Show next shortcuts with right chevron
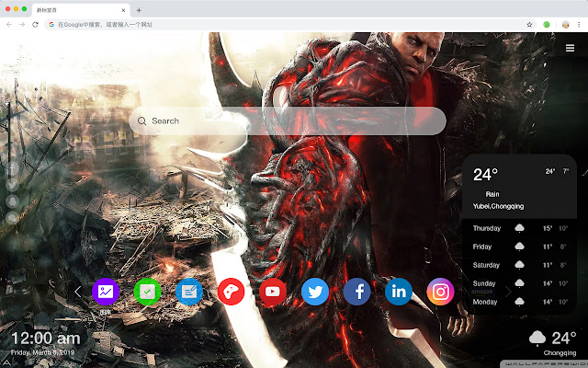The width and height of the screenshot is (588, 368). pyautogui.click(x=508, y=292)
